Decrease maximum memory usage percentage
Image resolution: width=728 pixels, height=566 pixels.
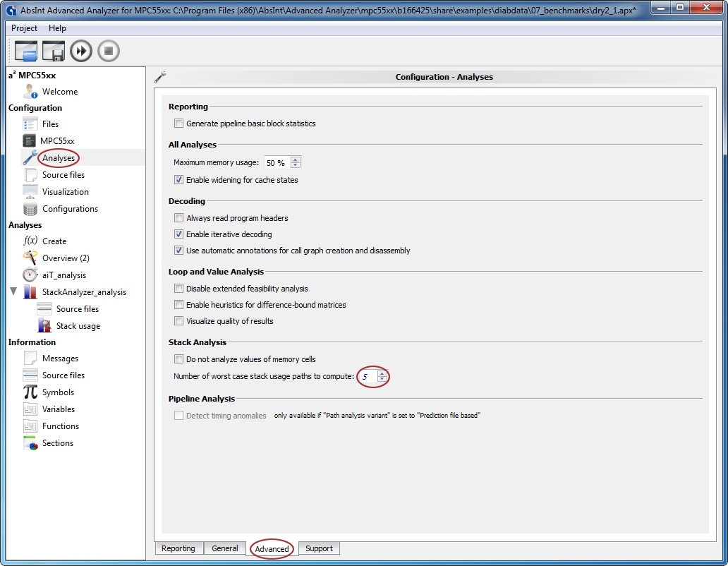pos(296,165)
